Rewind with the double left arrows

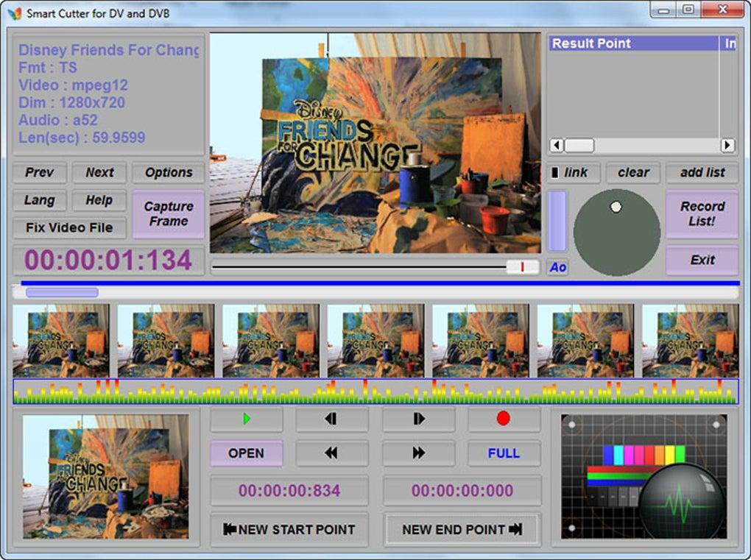coord(331,453)
